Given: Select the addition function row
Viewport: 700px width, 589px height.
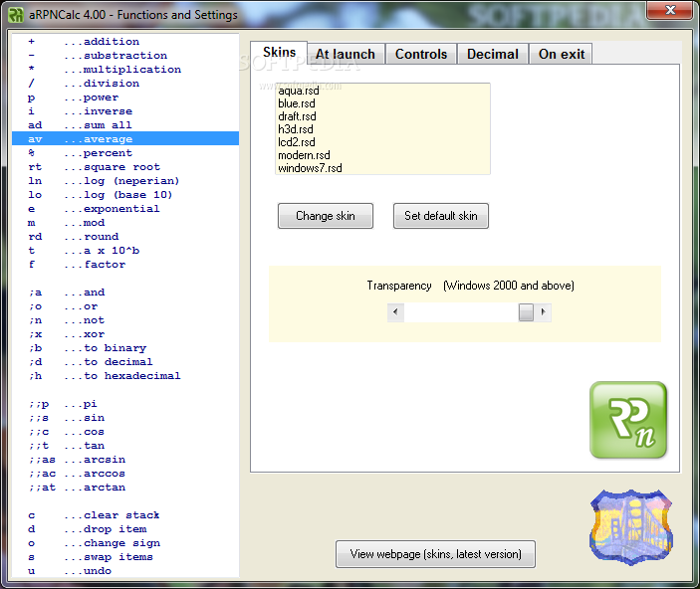Looking at the screenshot, I should click(x=125, y=42).
